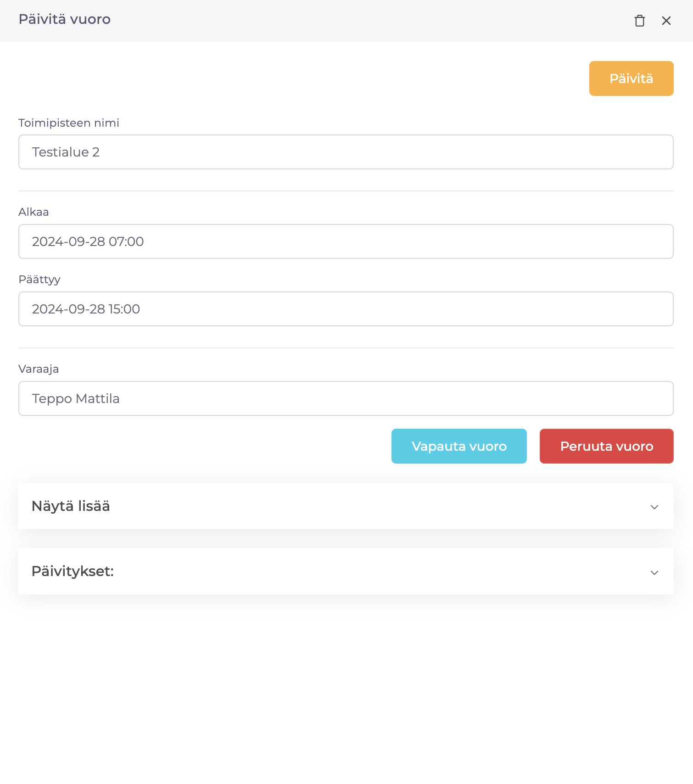Click the Päivitä vuoro dialog title
Screen dimensions: 693x784
(x=65, y=19)
